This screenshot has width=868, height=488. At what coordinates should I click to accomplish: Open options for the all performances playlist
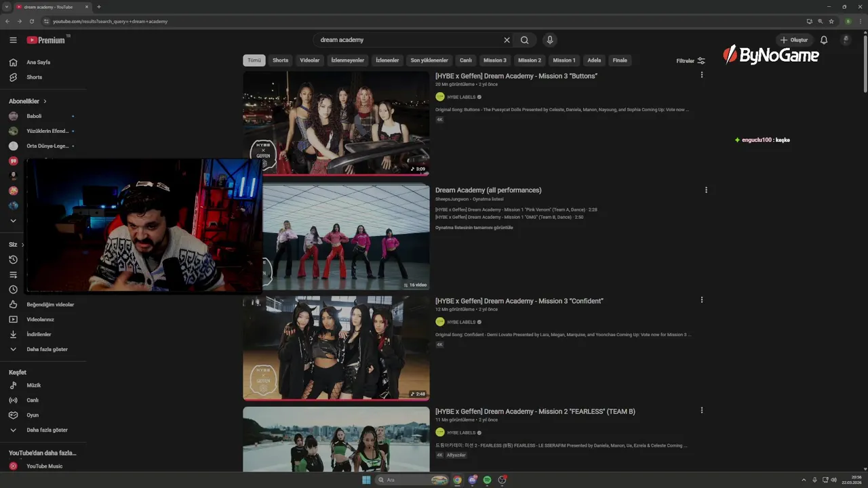(x=706, y=190)
